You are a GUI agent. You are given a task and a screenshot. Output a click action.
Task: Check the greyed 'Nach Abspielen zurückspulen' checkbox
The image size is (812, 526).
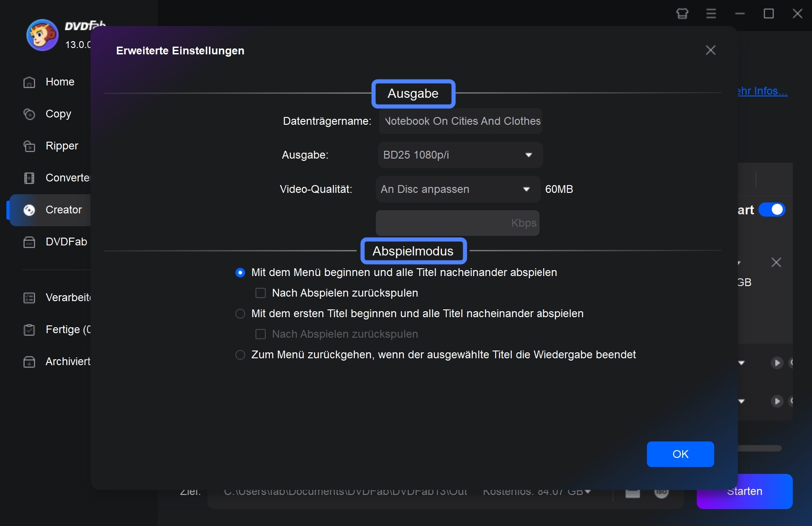(261, 334)
